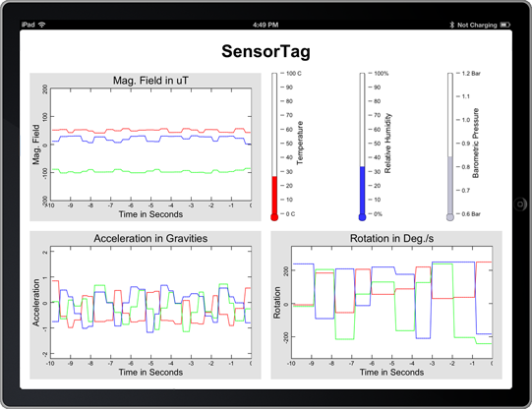Screen dimensions: 532x409
Task: Tap the Temperature gauge label
Action: 300,143
